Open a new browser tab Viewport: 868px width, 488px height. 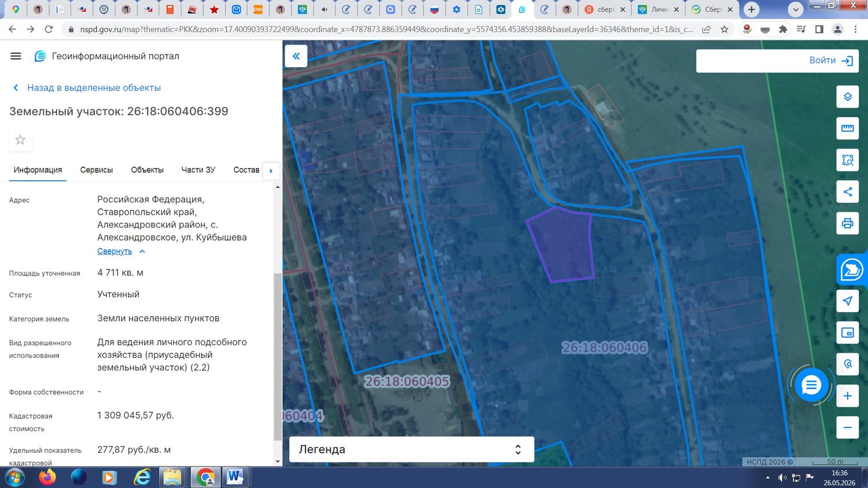(x=751, y=10)
